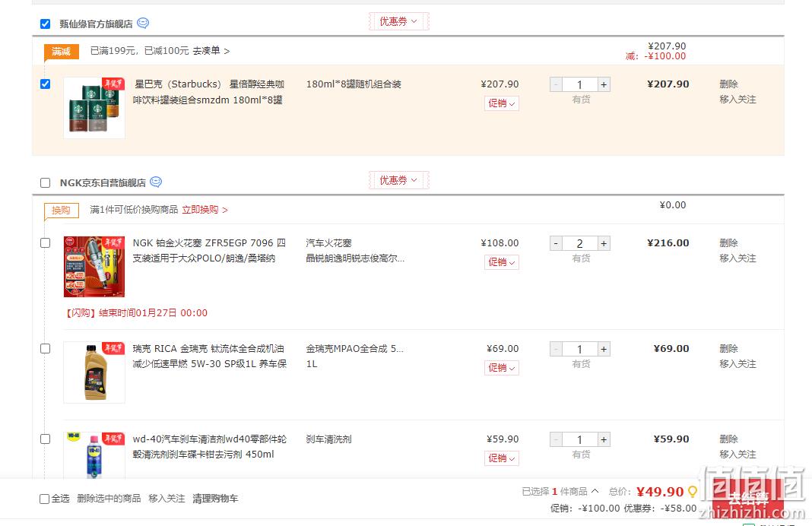This screenshot has width=812, height=526.
Task: Open wd-40汽车刹车清洁剂 product title
Action: pos(210,447)
